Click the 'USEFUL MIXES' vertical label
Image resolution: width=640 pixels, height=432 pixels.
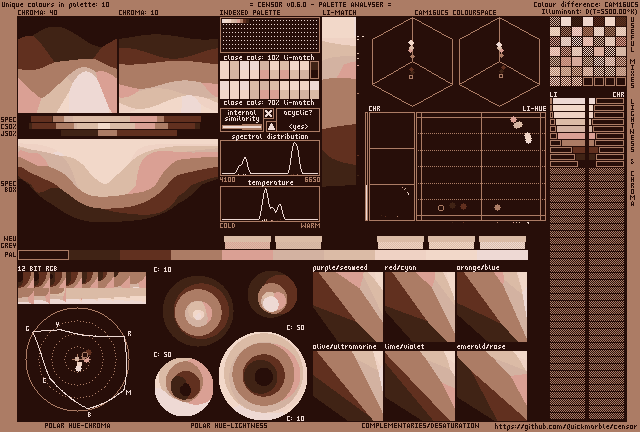point(633,52)
